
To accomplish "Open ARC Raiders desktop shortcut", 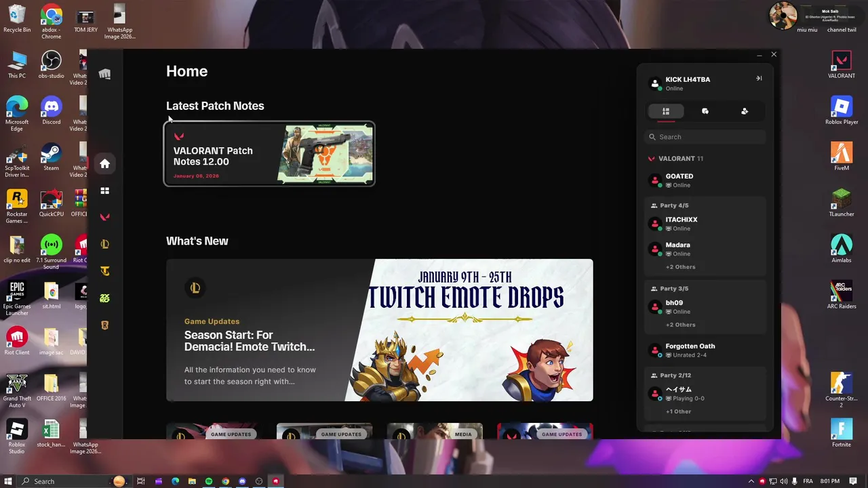I will (x=842, y=296).
